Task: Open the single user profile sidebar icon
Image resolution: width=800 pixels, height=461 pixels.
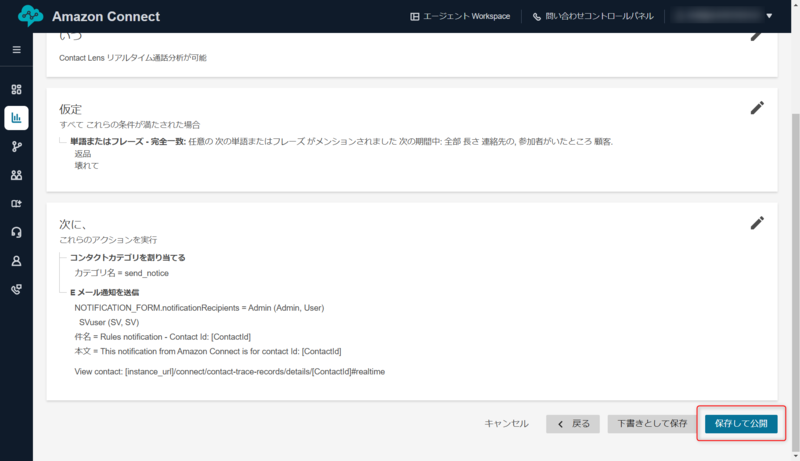Action: tap(16, 261)
